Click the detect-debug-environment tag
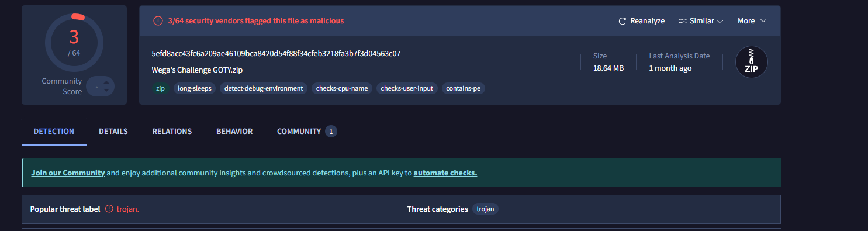The image size is (868, 231). point(264,88)
